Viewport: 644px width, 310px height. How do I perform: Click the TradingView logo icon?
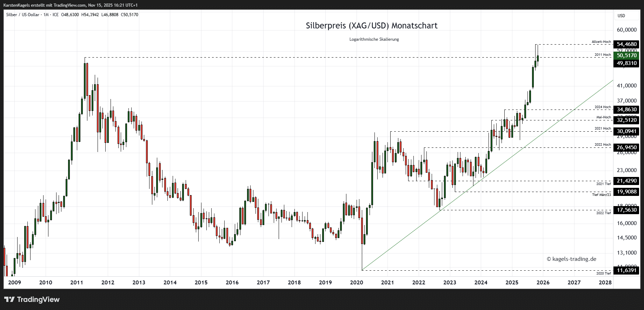9,299
